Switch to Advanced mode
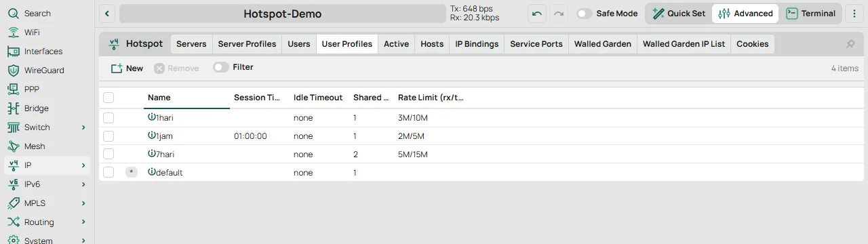The image size is (868, 244). (x=745, y=14)
